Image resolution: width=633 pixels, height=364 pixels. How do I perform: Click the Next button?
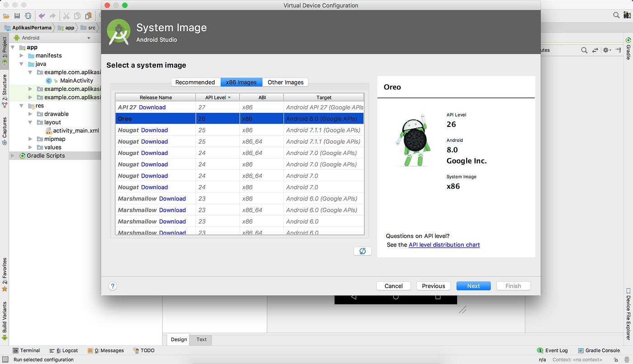point(473,285)
